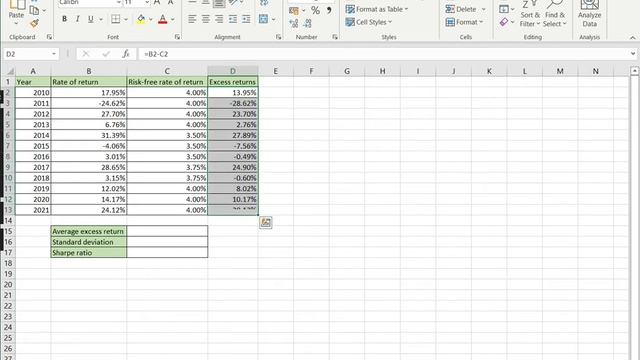This screenshot has width=640, height=360.
Task: Select the 'Standard deviation' label cell
Action: (89, 242)
